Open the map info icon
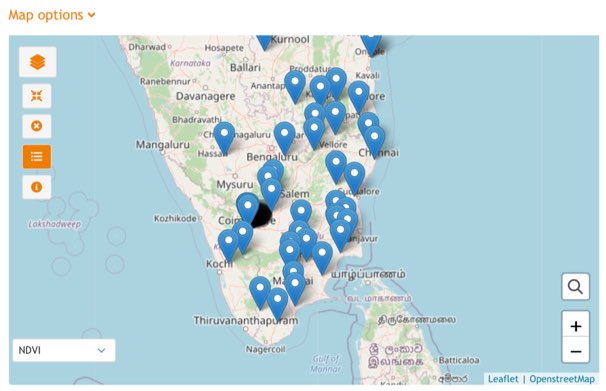Screen dimensions: 606x391 click(37, 187)
